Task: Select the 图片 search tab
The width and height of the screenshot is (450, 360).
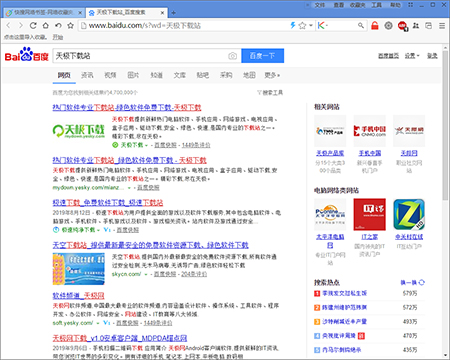Action: coord(133,75)
